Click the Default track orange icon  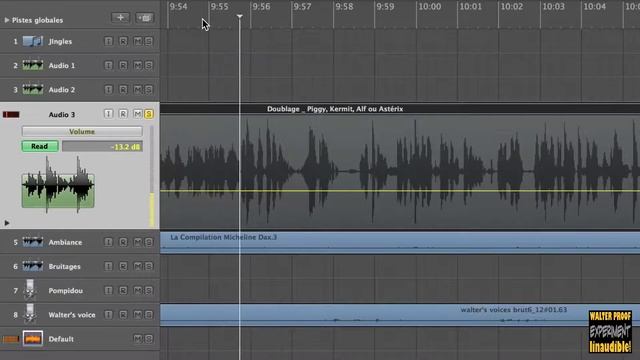pos(33,338)
